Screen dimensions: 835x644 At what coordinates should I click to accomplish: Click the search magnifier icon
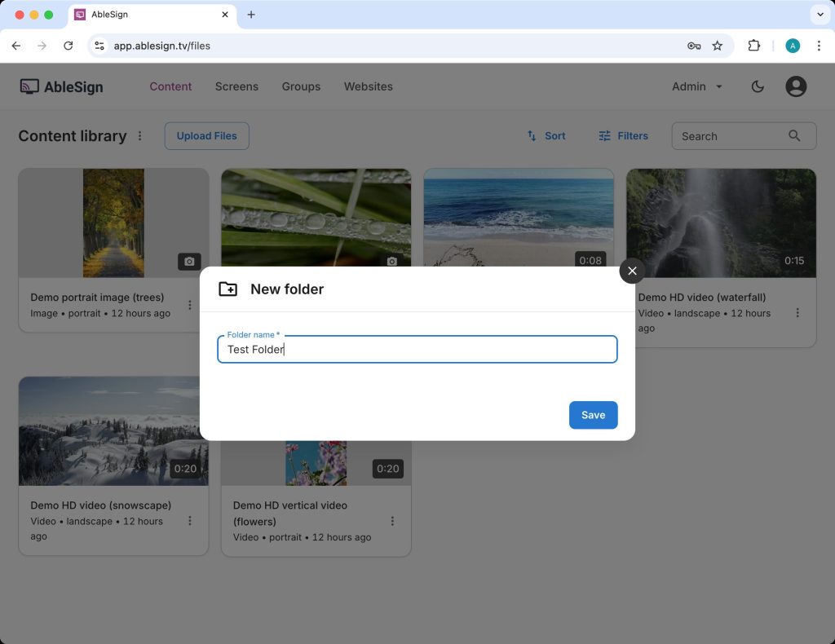(x=794, y=135)
